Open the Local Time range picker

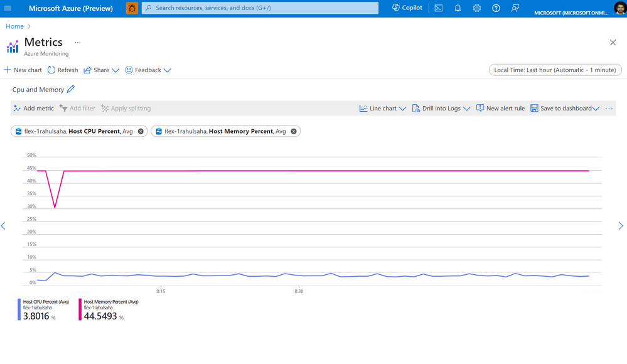point(555,70)
